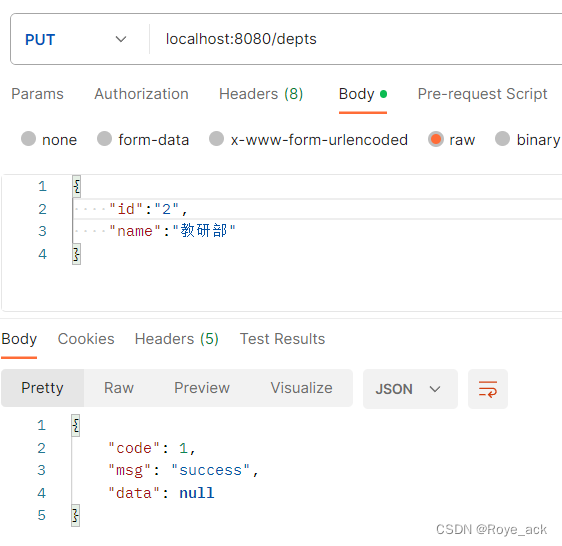Collapse the response JSON opening brace
This screenshot has height=546, width=562.
pos(75,425)
